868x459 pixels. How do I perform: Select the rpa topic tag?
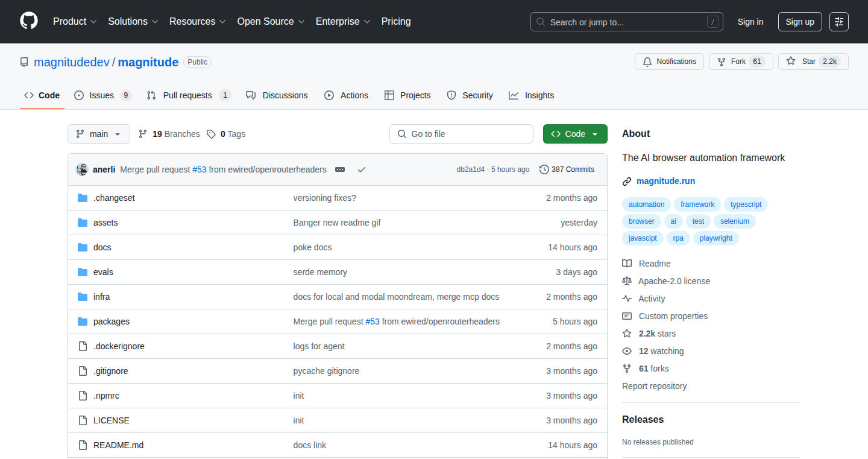[678, 238]
